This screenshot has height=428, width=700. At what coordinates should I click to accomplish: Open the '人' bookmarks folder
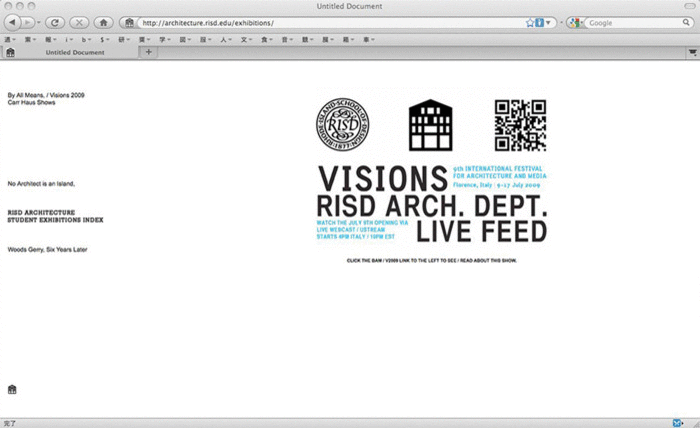[x=226, y=40]
